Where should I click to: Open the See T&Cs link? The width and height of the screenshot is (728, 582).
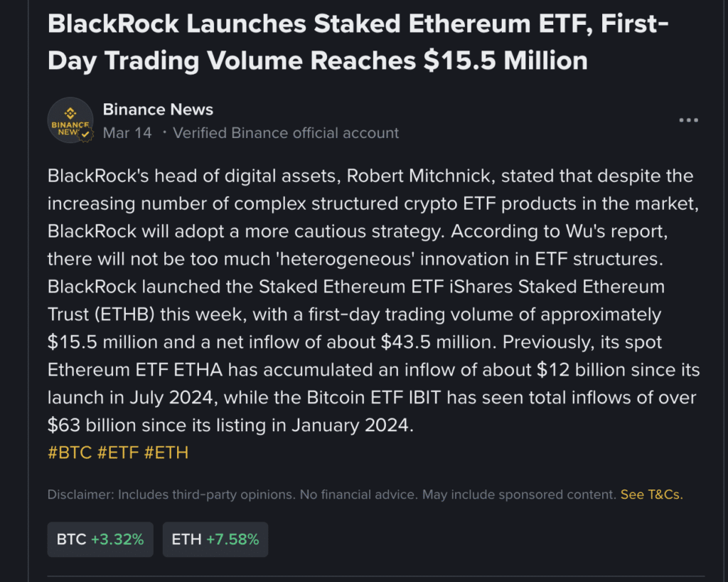tap(651, 494)
